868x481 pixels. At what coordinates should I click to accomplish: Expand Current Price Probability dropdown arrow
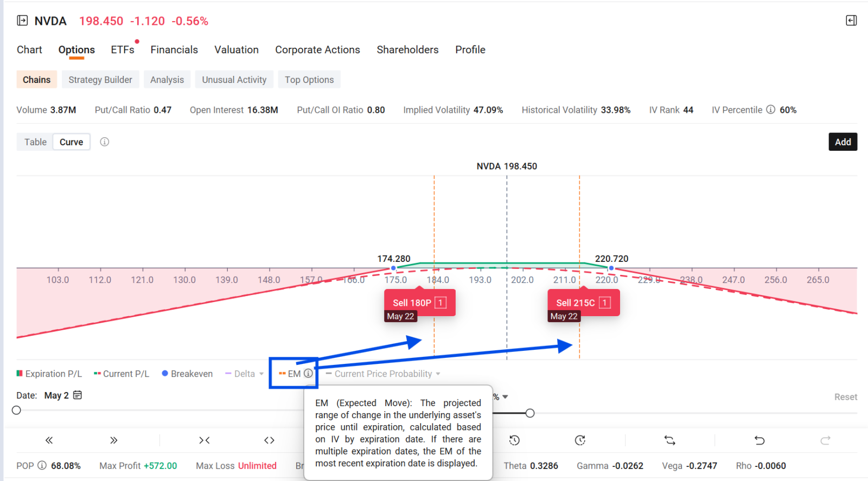438,374
